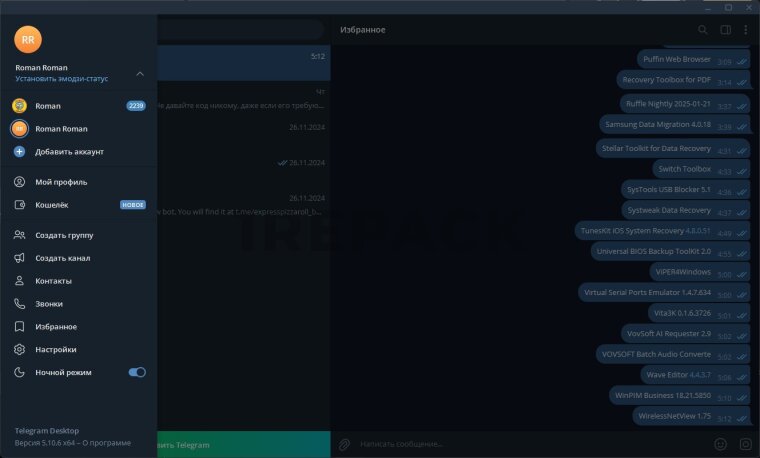
Task: Click the paperclip attach file icon
Action: tap(344, 443)
